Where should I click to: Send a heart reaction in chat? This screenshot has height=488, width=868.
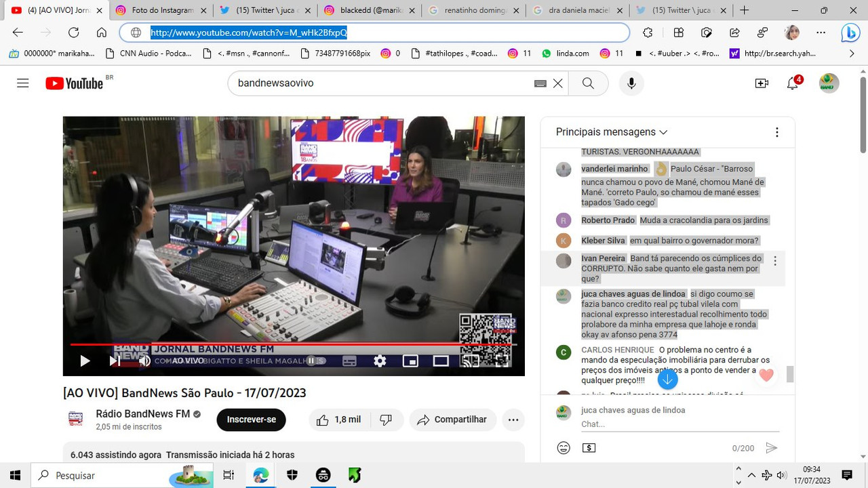click(766, 375)
